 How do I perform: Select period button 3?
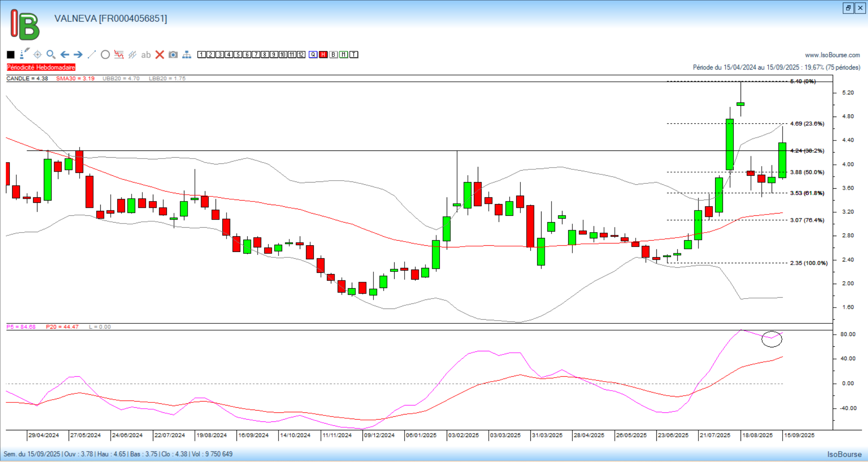click(x=220, y=55)
